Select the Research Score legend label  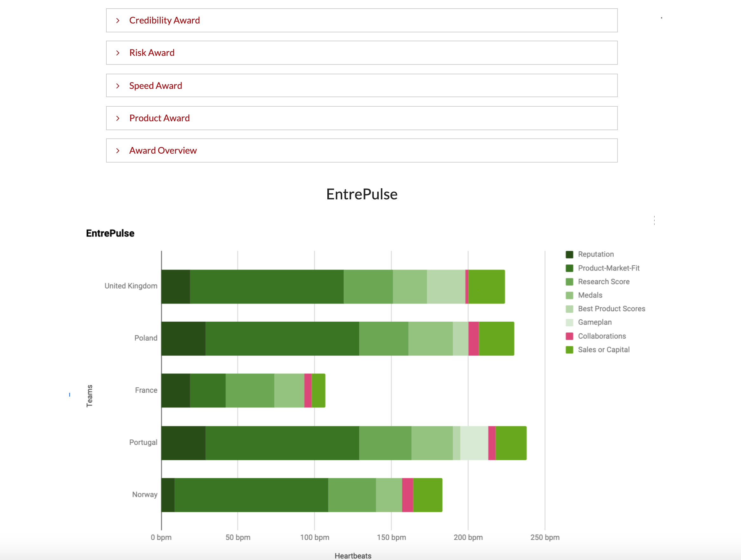pyautogui.click(x=604, y=282)
